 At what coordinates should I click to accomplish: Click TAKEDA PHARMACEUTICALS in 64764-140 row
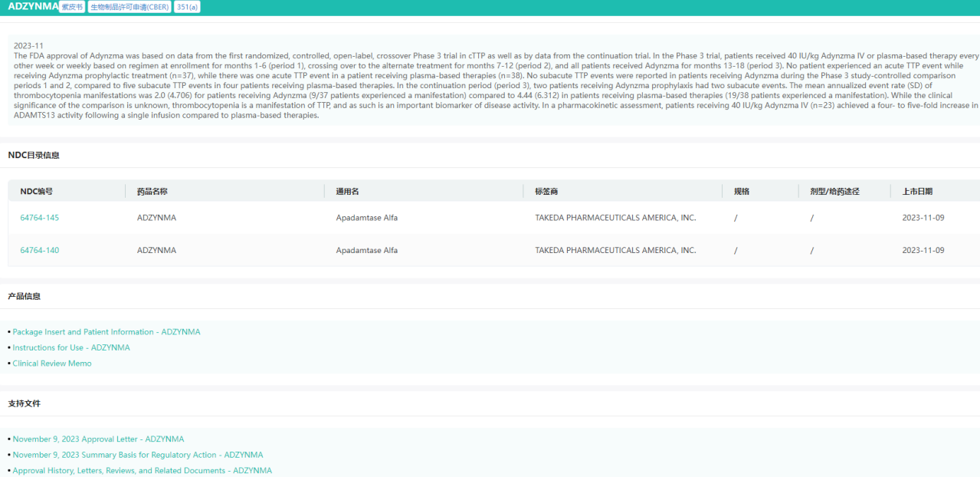point(615,250)
